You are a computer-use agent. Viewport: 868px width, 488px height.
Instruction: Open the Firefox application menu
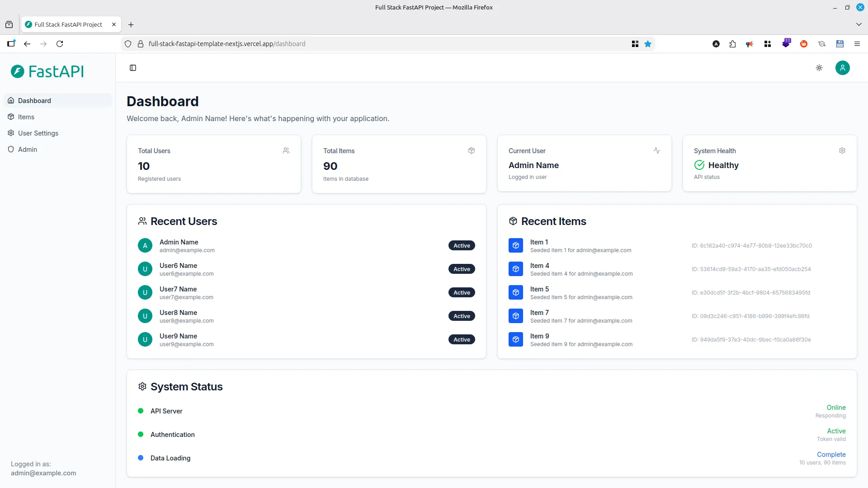pyautogui.click(x=857, y=43)
